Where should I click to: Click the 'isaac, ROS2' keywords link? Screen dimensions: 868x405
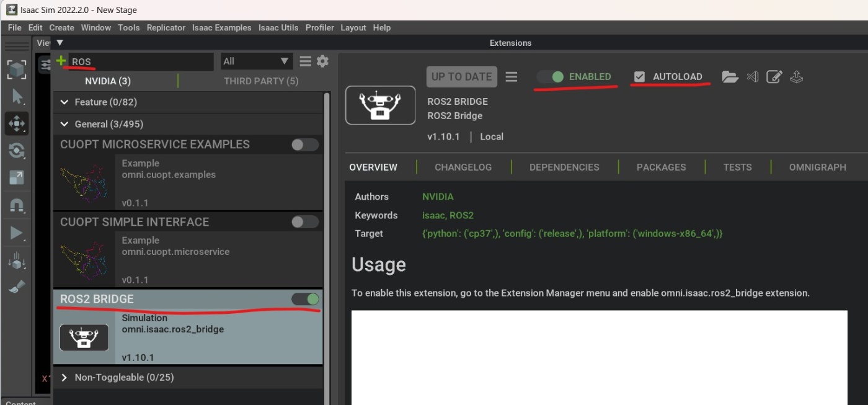click(x=448, y=215)
